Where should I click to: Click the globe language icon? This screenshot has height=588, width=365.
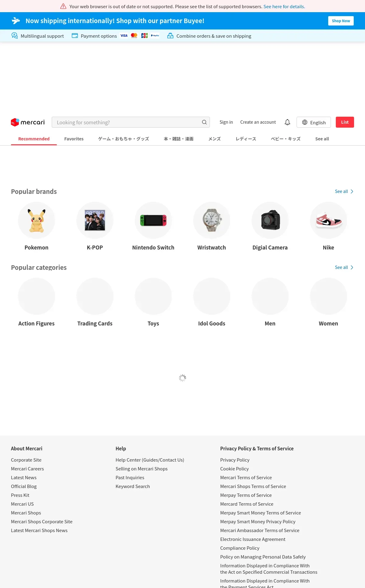[x=305, y=122]
